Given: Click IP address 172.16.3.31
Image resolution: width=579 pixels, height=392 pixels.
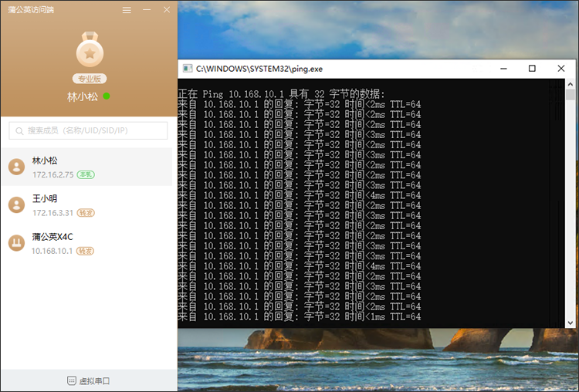Looking at the screenshot, I should click(x=52, y=213).
